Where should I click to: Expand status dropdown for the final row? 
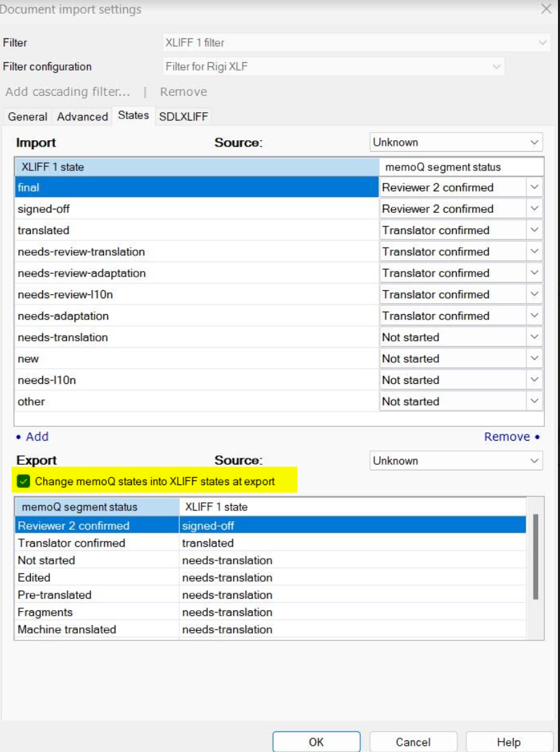click(534, 187)
